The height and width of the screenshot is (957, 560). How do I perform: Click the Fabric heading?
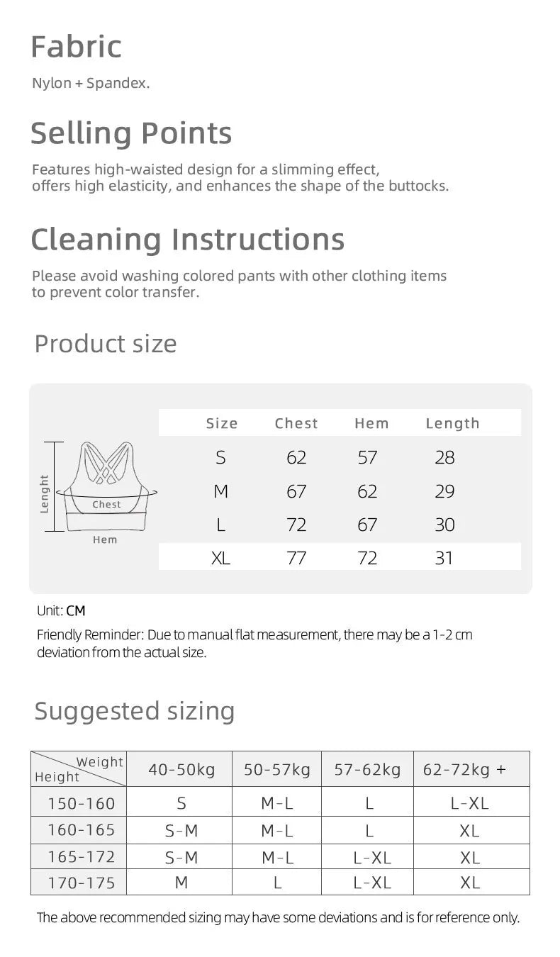click(x=77, y=47)
